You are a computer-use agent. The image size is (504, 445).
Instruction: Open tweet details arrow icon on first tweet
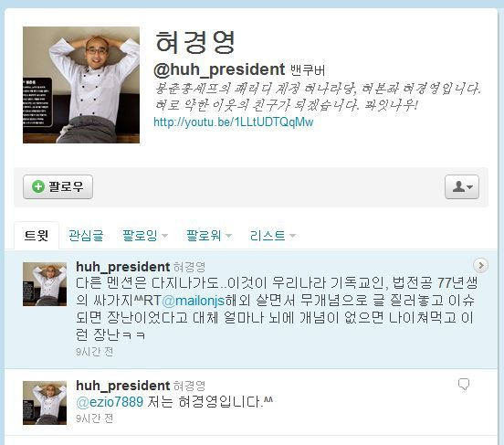point(481,265)
